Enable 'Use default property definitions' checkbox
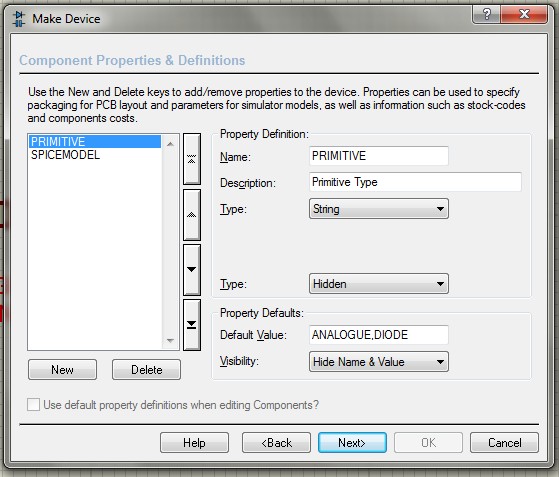Screen dimensions: 559x477 pyautogui.click(x=34, y=405)
